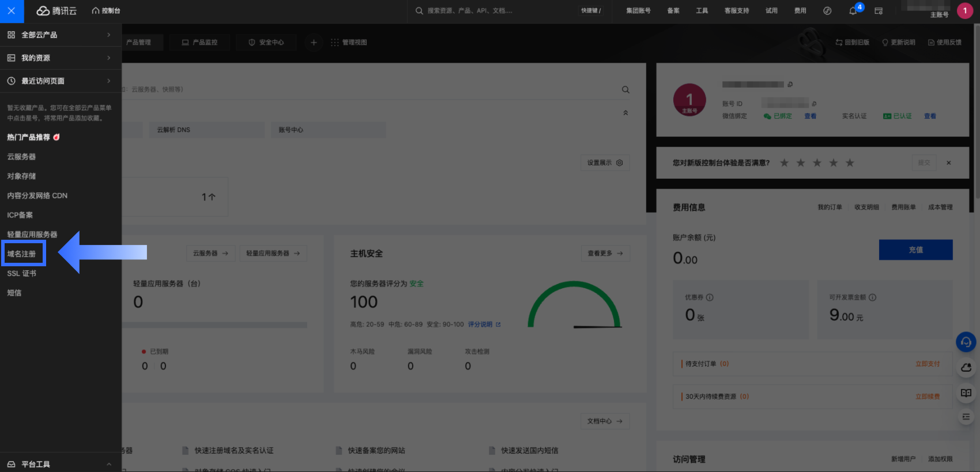
Task: Open 管理视图
Action: [x=349, y=43]
